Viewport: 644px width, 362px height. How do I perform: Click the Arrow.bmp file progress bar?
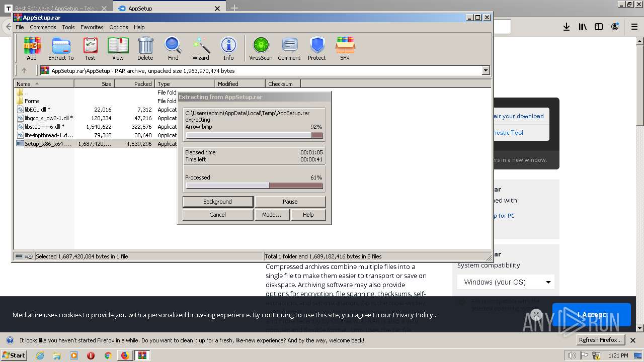(x=254, y=135)
